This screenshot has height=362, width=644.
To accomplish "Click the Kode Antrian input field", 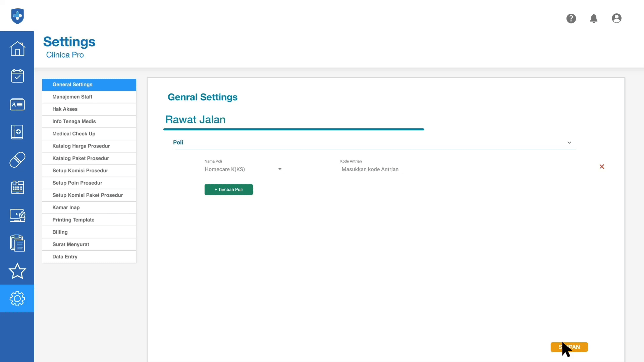I will pyautogui.click(x=371, y=169).
